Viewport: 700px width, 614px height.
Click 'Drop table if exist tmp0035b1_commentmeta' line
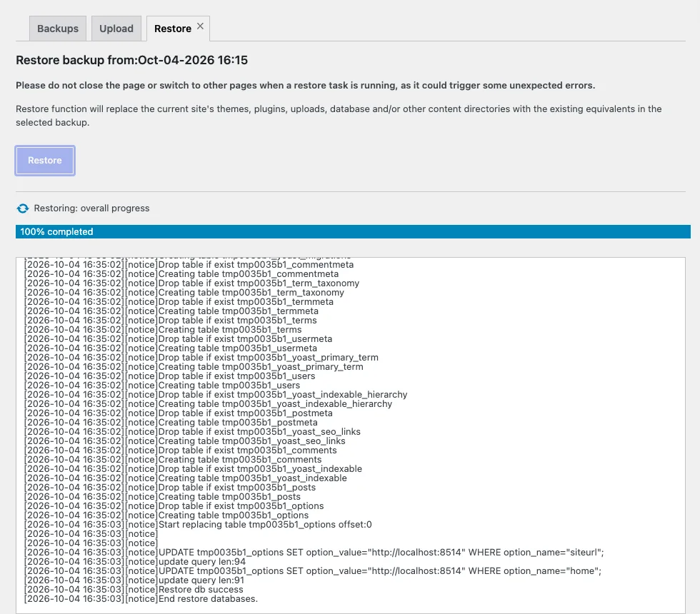click(x=189, y=265)
